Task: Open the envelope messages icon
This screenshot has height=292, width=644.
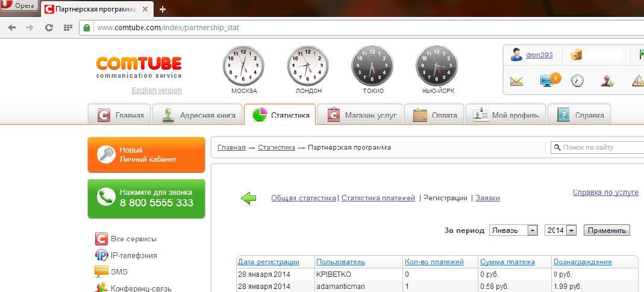Action: tap(516, 81)
